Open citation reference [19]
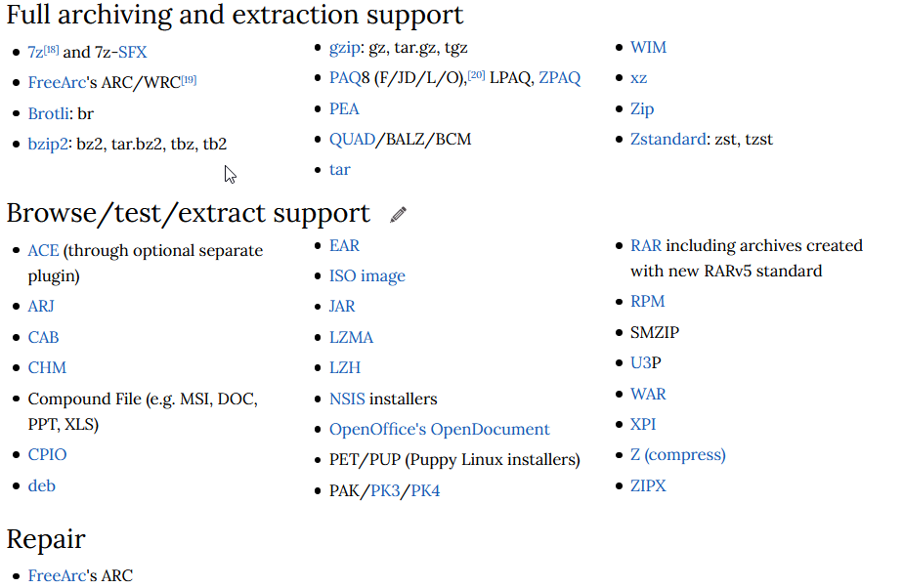904x588 pixels. pos(189,80)
